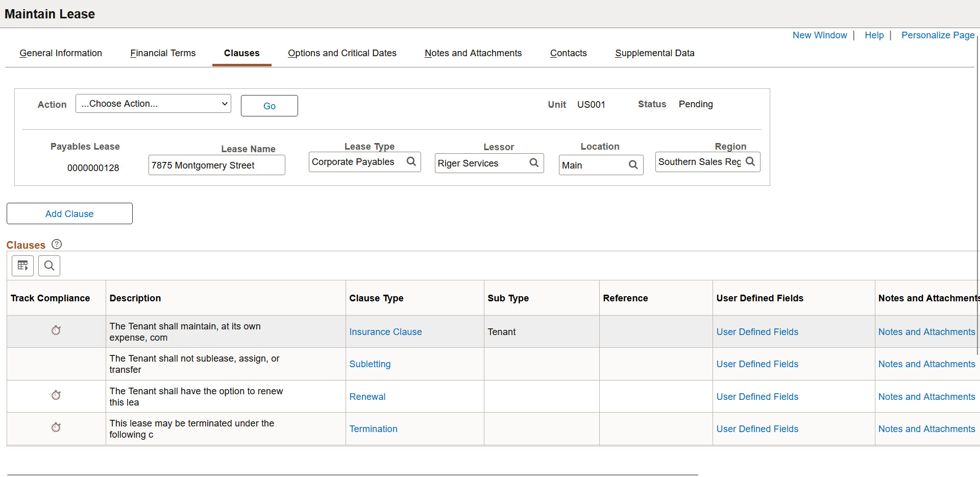Image resolution: width=980 pixels, height=477 pixels.
Task: Click compliance stopwatch icon on Renewal row
Action: coord(56,395)
